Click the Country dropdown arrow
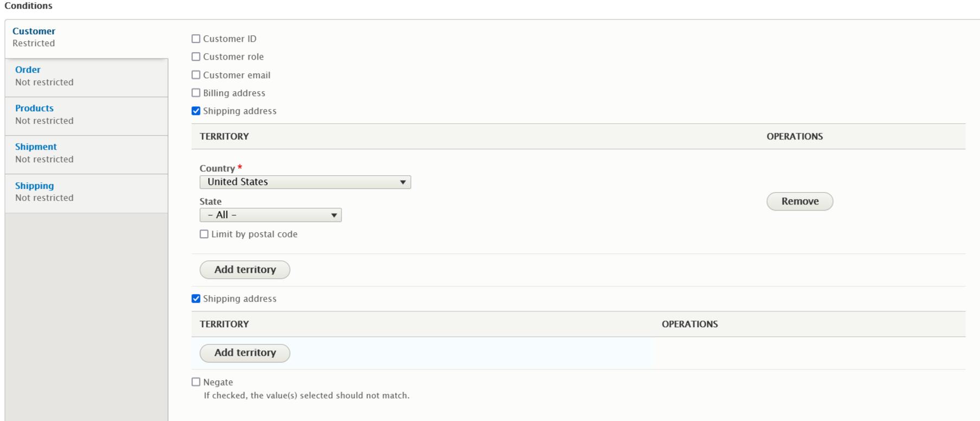 pos(403,182)
